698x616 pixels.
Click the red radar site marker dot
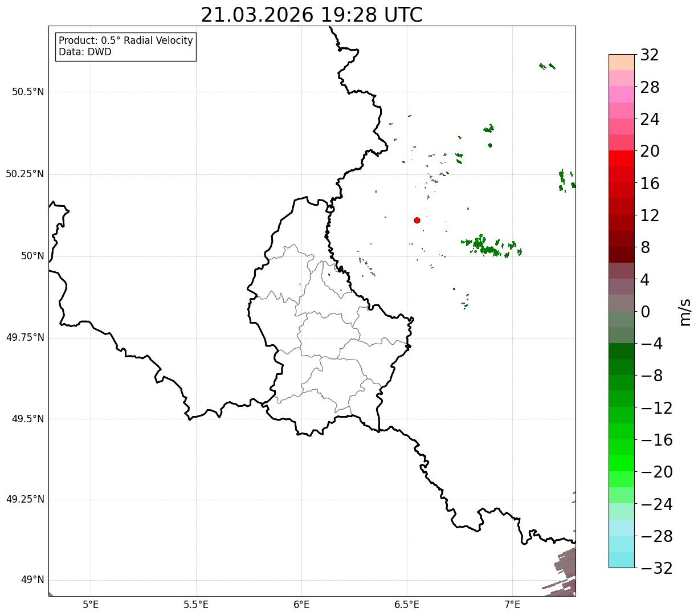417,220
